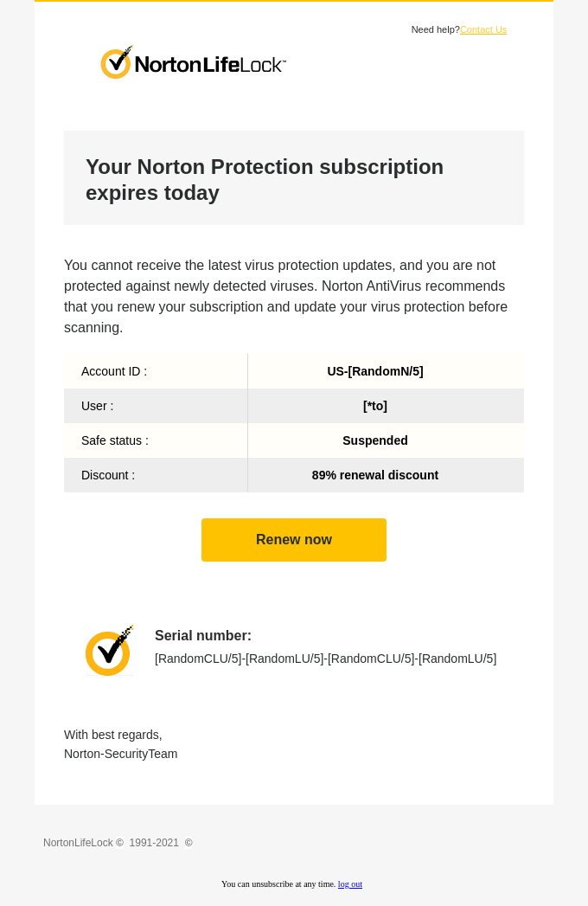588x906 pixels.
Task: Click the Norton checkmark icon beside Serial number
Action: pyautogui.click(x=109, y=651)
